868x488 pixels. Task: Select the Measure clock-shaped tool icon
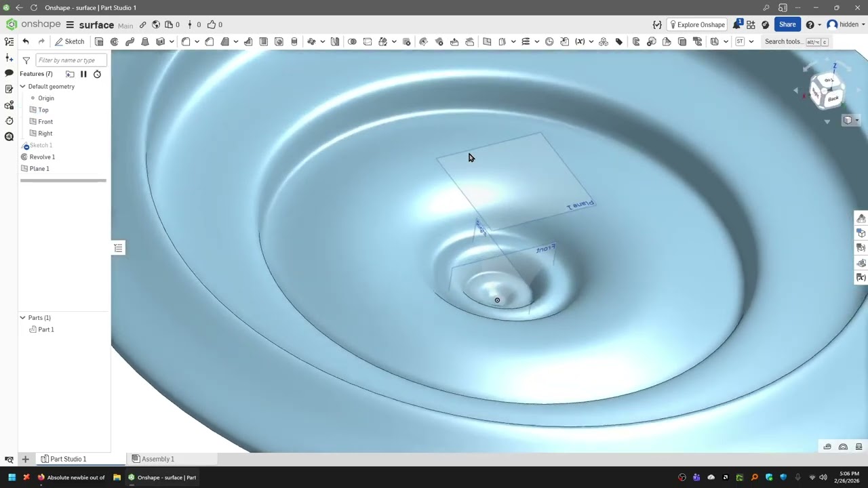point(549,41)
